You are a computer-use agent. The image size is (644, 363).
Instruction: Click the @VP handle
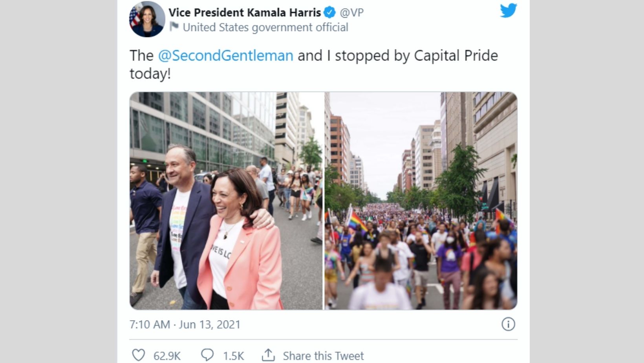pyautogui.click(x=351, y=13)
